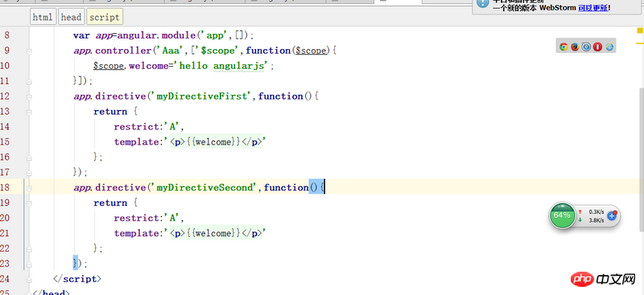Collapse the return object at line 19
This screenshot has height=295, width=644.
click(29, 203)
